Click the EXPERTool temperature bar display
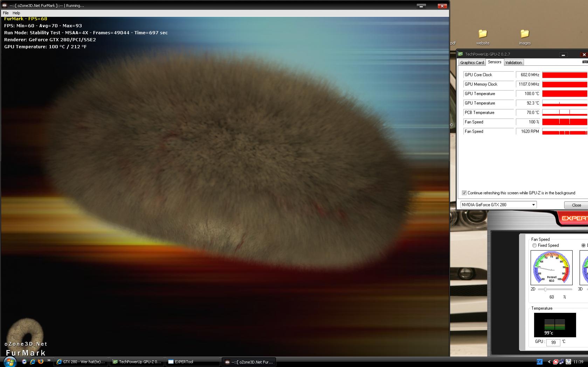Screen dimensions: 588x367 pyautogui.click(x=555, y=325)
